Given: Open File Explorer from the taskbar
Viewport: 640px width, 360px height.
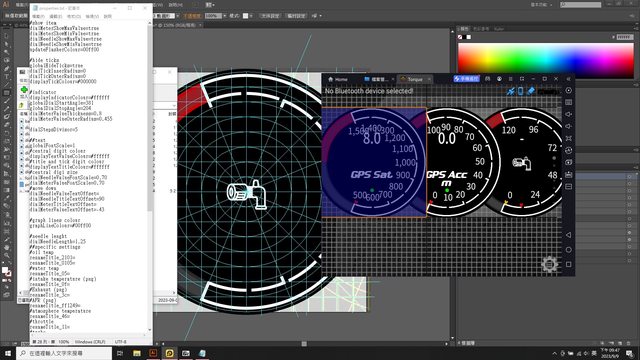Looking at the screenshot, I should click(137, 353).
